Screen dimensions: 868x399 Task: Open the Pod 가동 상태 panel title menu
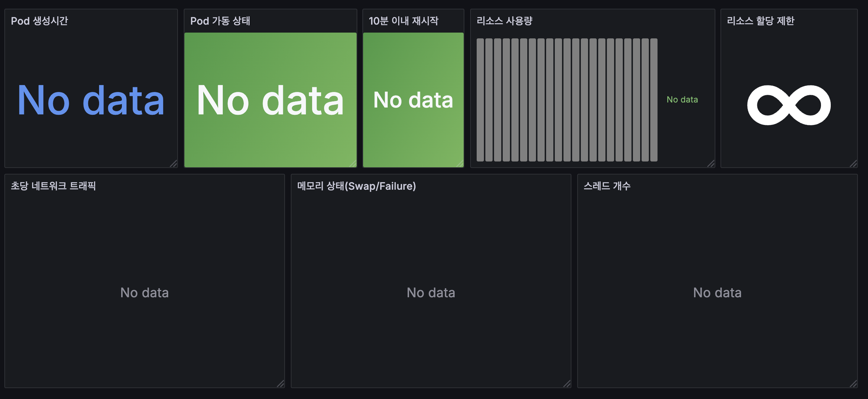(x=220, y=21)
